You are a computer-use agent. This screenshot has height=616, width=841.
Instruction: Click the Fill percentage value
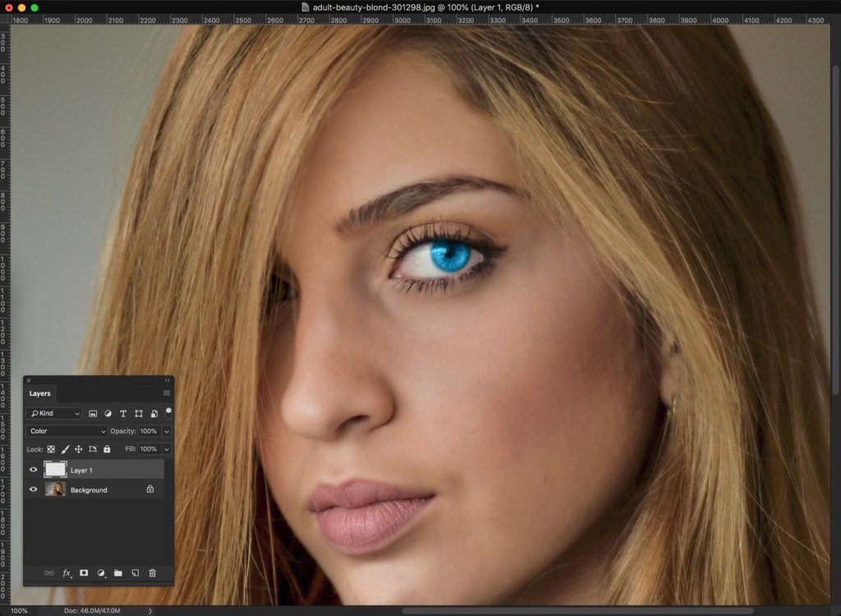pyautogui.click(x=149, y=448)
